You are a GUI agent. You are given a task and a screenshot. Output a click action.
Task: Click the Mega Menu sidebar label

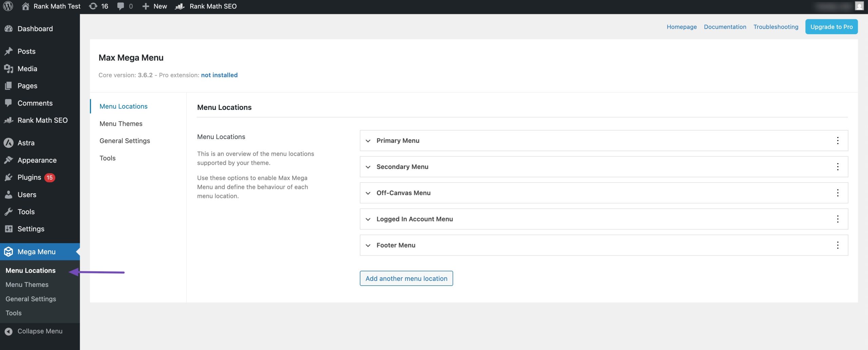click(x=36, y=252)
